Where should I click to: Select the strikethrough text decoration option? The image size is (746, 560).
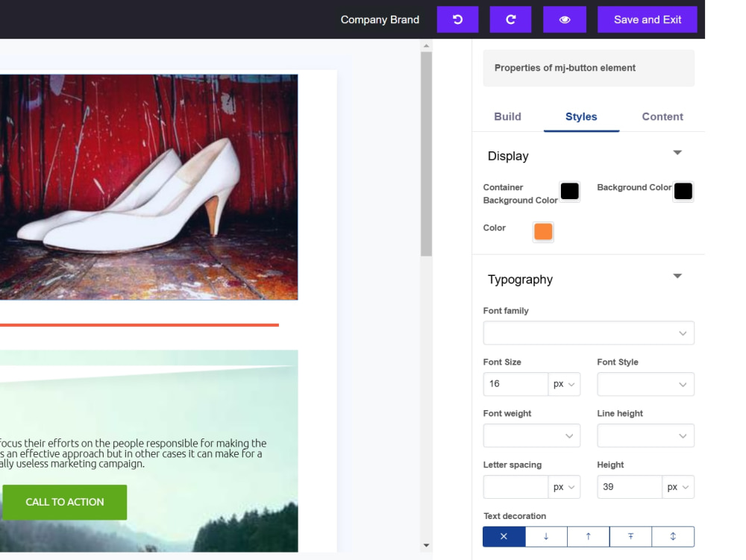click(631, 536)
